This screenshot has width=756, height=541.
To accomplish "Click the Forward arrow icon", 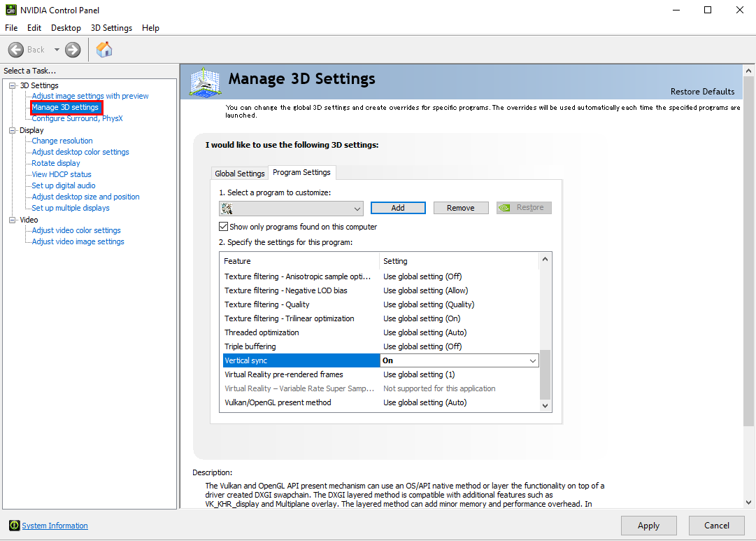I will (x=73, y=50).
